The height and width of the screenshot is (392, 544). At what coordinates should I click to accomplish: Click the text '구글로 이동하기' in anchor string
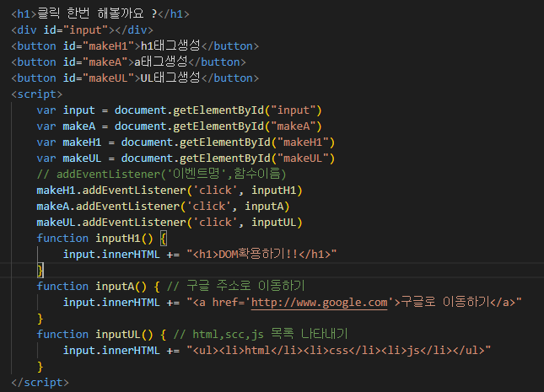[x=444, y=302]
